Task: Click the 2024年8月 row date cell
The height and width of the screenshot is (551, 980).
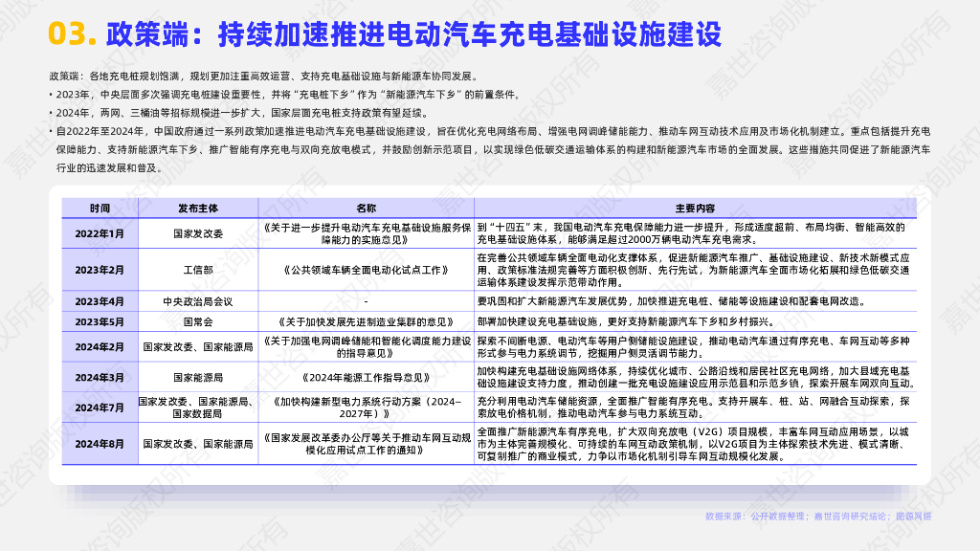Action: [99, 442]
